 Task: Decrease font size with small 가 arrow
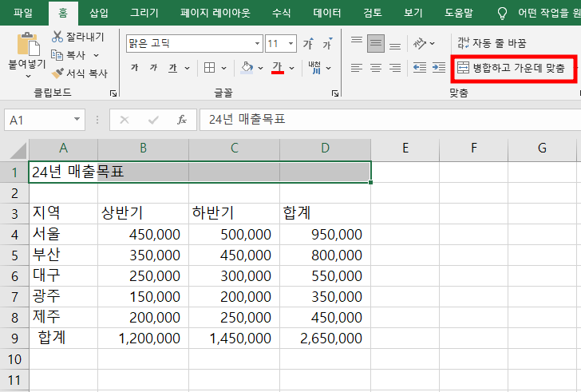point(327,44)
